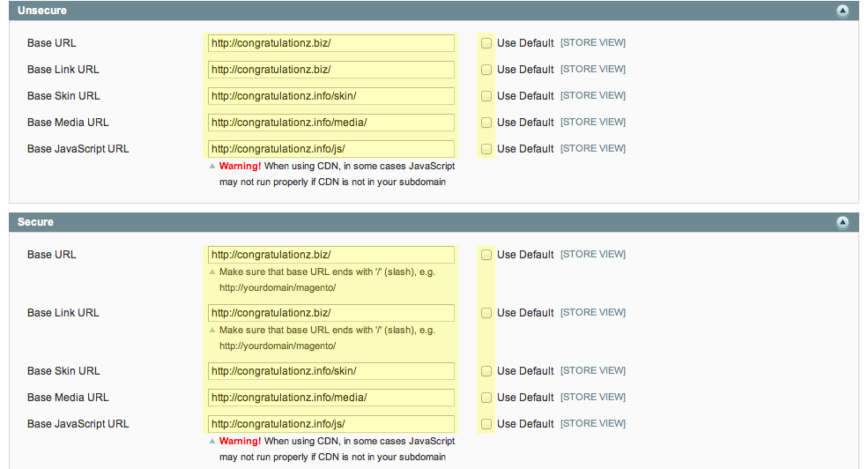
Task: Click [STORE VIEW] scope next to Unsecure Base Media URL
Action: tap(593, 122)
